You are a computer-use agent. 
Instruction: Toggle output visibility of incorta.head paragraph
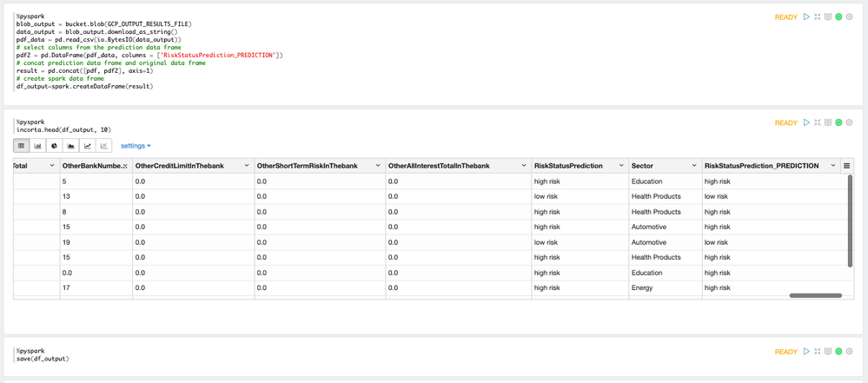pyautogui.click(x=828, y=122)
